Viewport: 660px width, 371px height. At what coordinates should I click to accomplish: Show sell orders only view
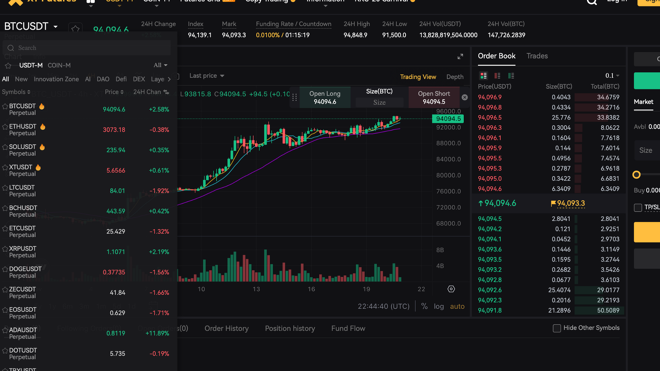coord(497,76)
